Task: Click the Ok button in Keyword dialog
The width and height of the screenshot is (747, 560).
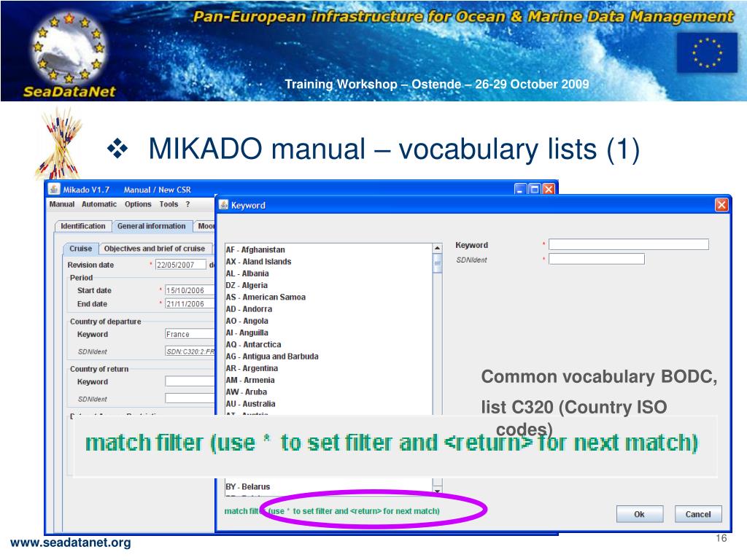Action: tap(639, 514)
